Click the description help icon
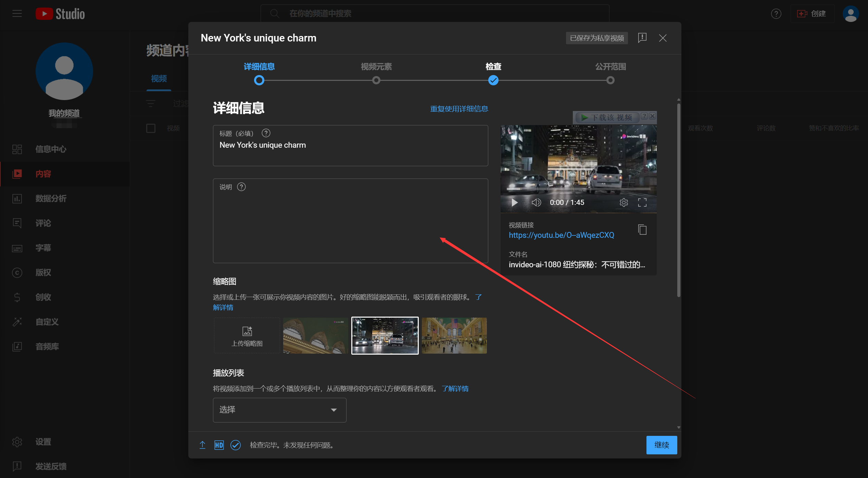 pyautogui.click(x=241, y=187)
